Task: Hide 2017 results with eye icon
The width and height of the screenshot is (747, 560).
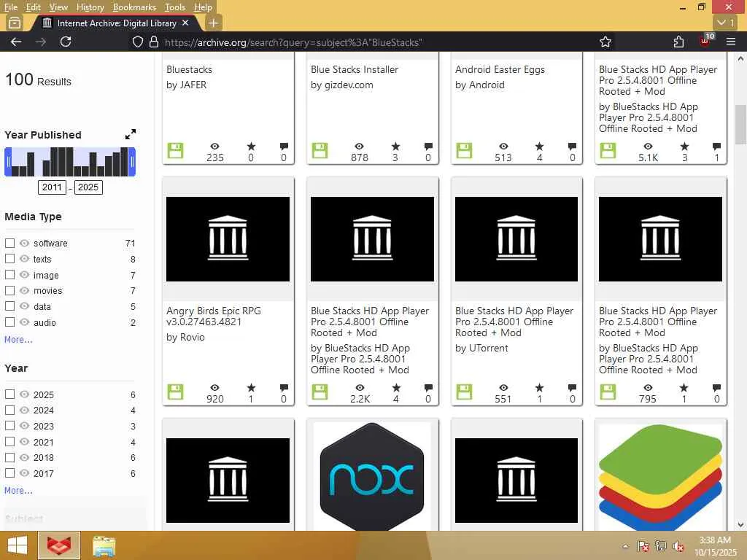Action: coord(24,472)
